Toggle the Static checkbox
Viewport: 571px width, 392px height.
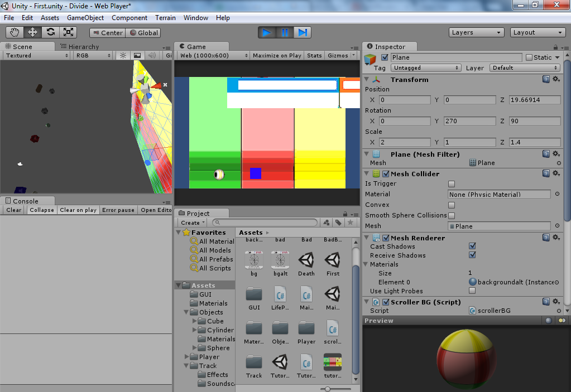529,57
